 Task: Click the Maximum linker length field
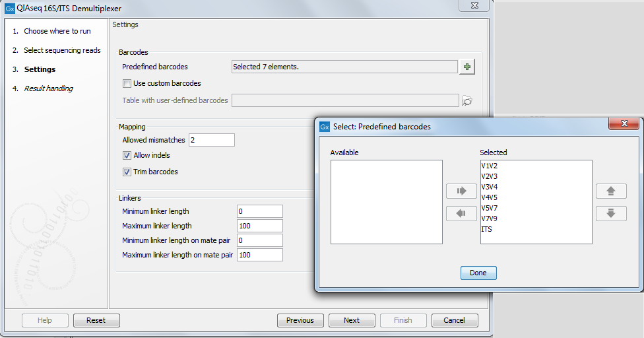point(259,226)
